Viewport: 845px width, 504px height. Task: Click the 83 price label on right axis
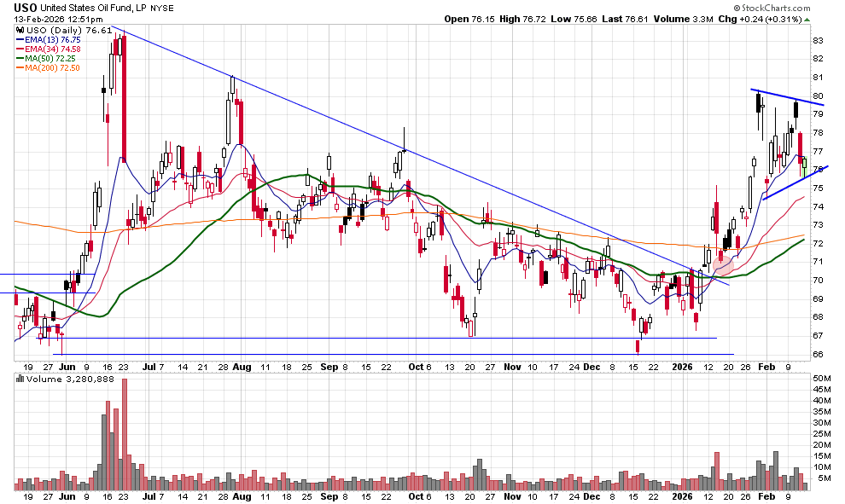pos(818,40)
